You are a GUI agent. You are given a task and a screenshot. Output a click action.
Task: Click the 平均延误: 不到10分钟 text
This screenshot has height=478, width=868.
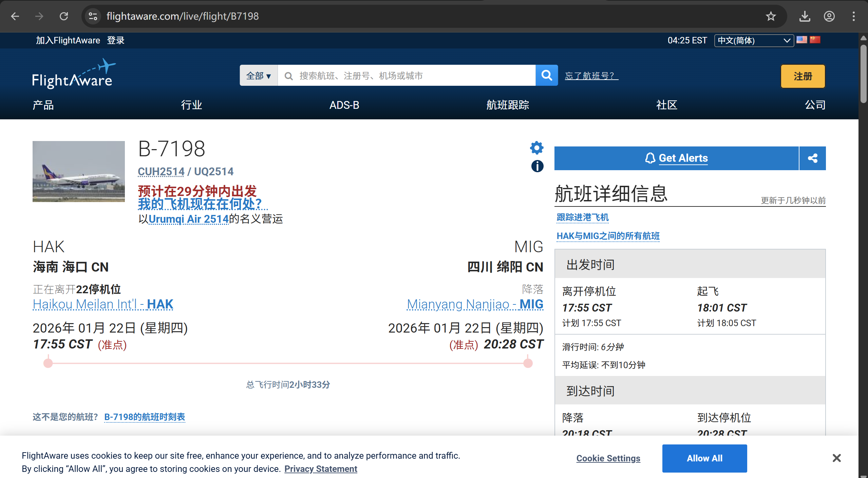click(604, 365)
